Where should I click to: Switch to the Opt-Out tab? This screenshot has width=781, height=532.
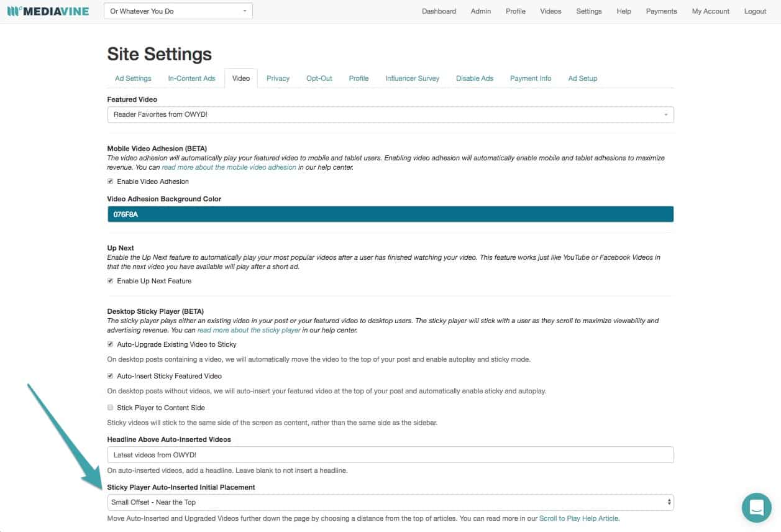[x=319, y=78]
